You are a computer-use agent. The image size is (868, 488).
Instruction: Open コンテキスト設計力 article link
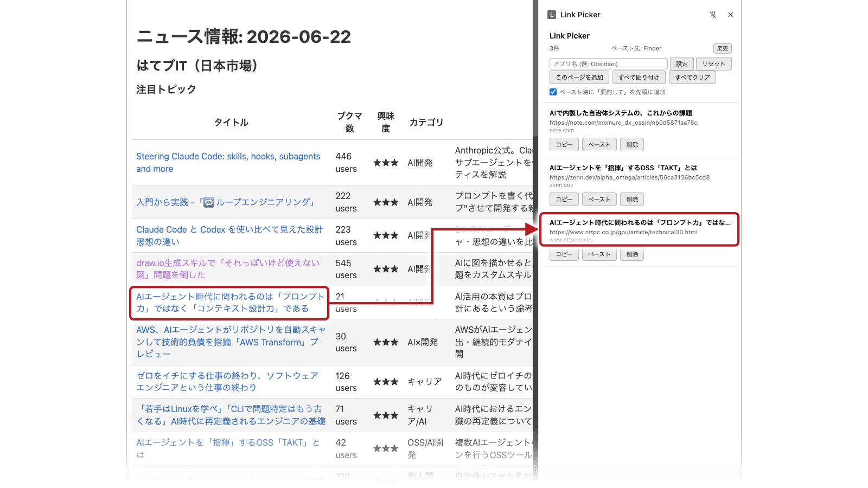point(230,303)
